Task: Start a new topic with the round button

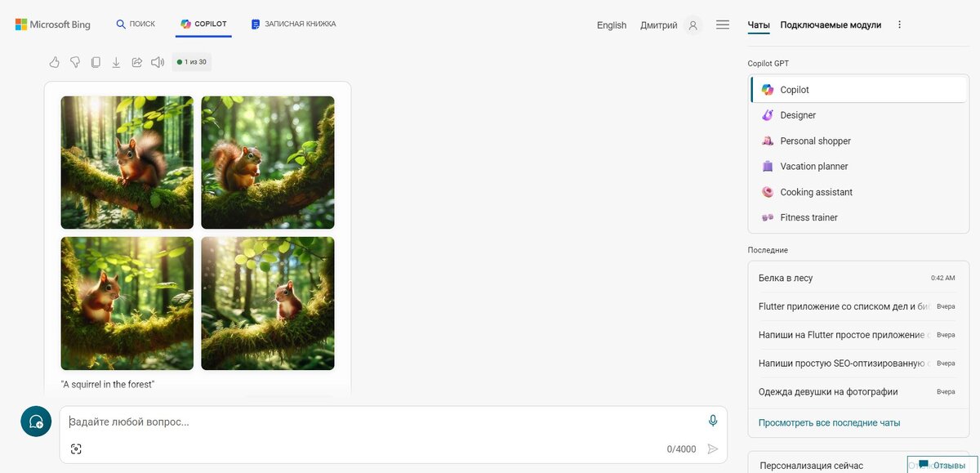Action: (x=36, y=422)
